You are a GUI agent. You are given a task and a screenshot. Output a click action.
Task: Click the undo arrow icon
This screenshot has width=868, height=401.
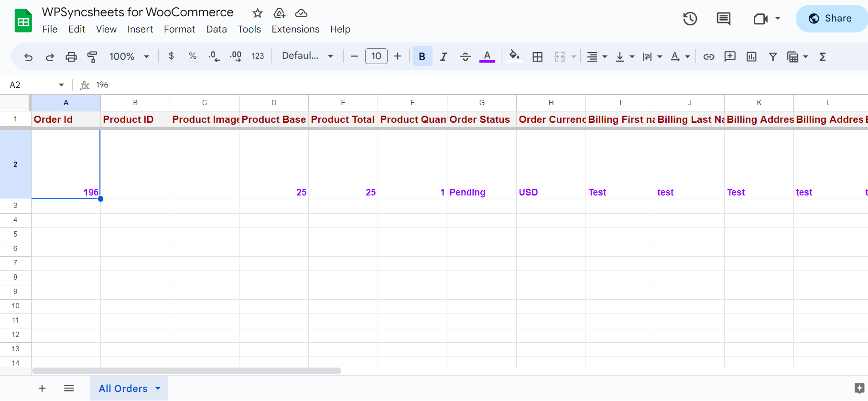(x=29, y=57)
